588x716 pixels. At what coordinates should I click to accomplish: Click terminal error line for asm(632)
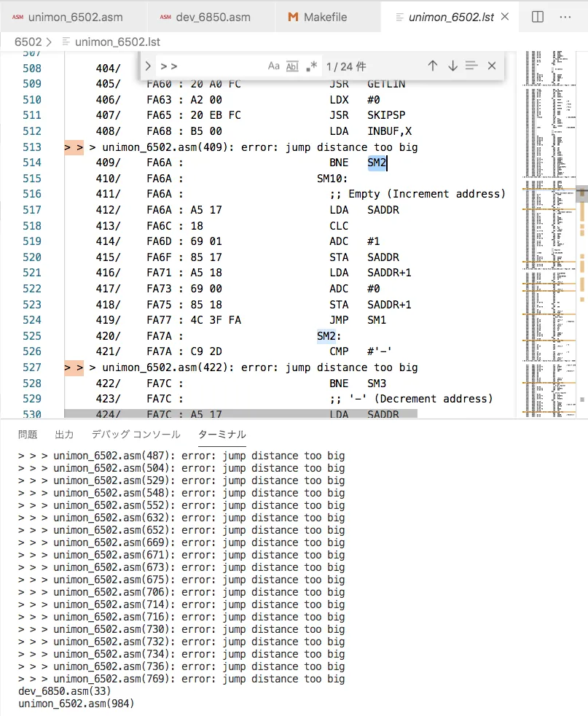[181, 518]
